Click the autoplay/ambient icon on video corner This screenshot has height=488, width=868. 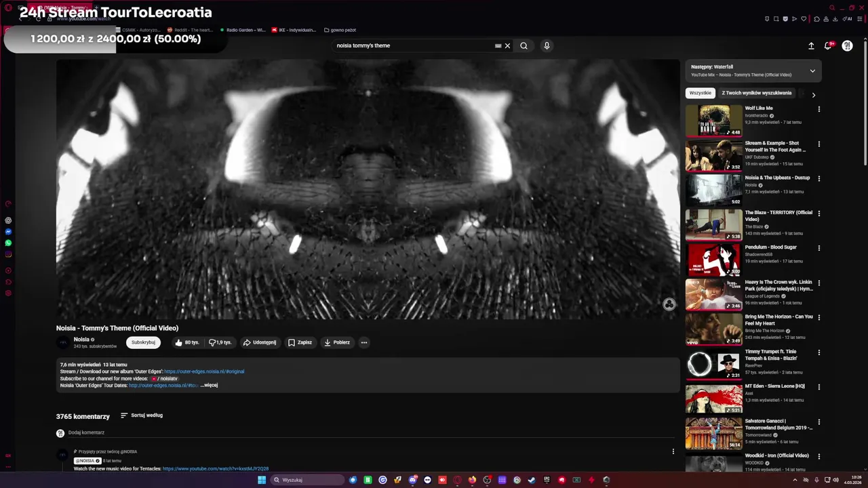[669, 304]
